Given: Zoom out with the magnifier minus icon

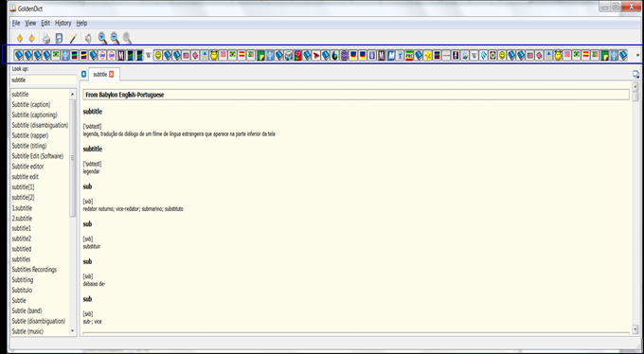Looking at the screenshot, I should (115, 38).
